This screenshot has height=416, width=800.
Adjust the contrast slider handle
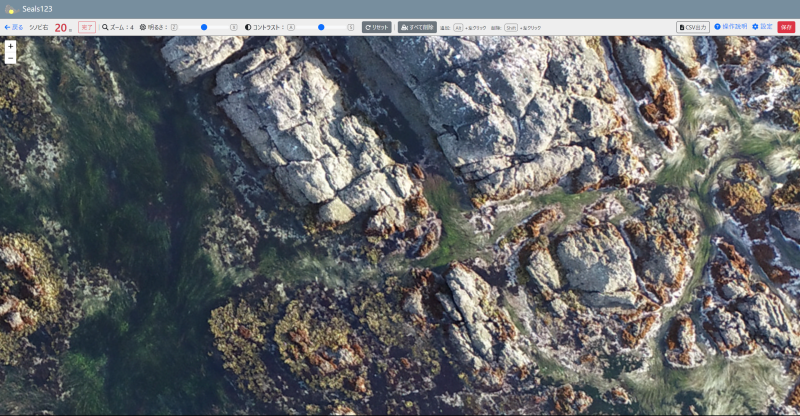321,28
